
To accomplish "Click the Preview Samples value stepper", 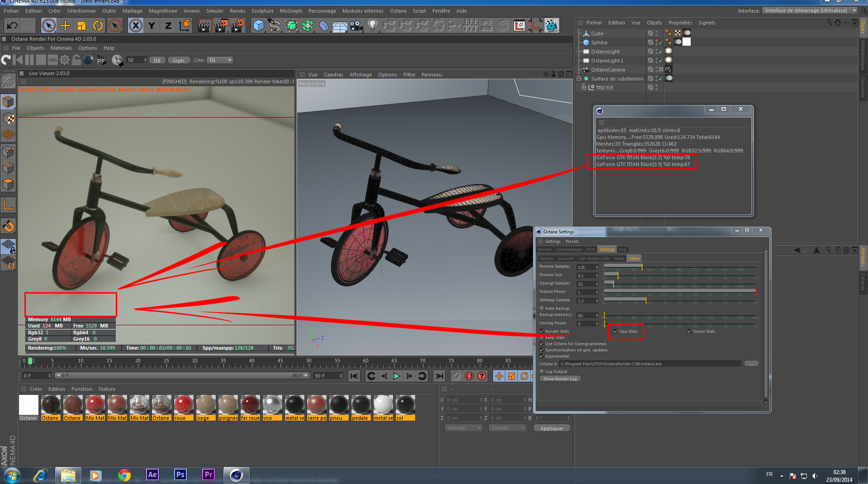I will click(597, 267).
